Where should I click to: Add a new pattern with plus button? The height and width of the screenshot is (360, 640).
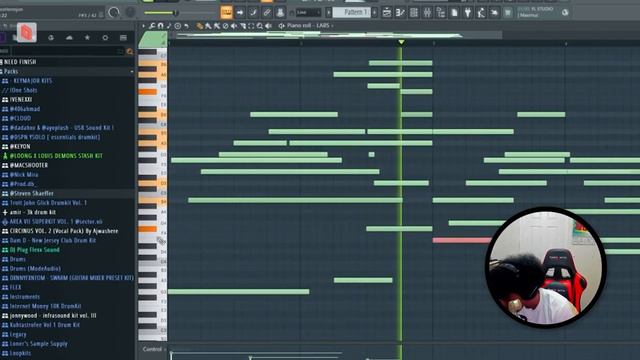[x=374, y=13]
